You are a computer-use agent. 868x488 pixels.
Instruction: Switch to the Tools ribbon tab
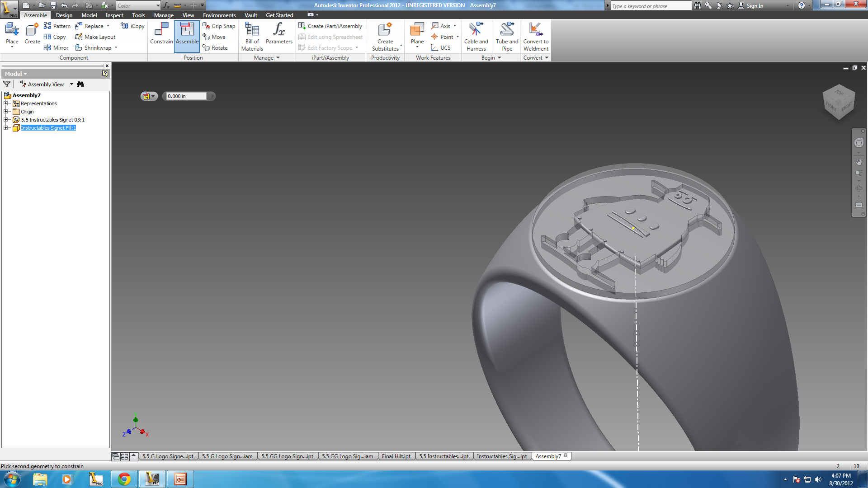(138, 15)
